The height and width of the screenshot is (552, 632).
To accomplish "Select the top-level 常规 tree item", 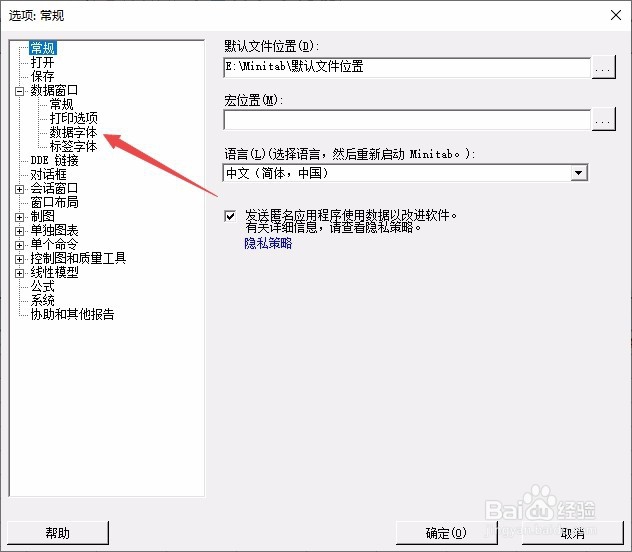I will coord(43,48).
